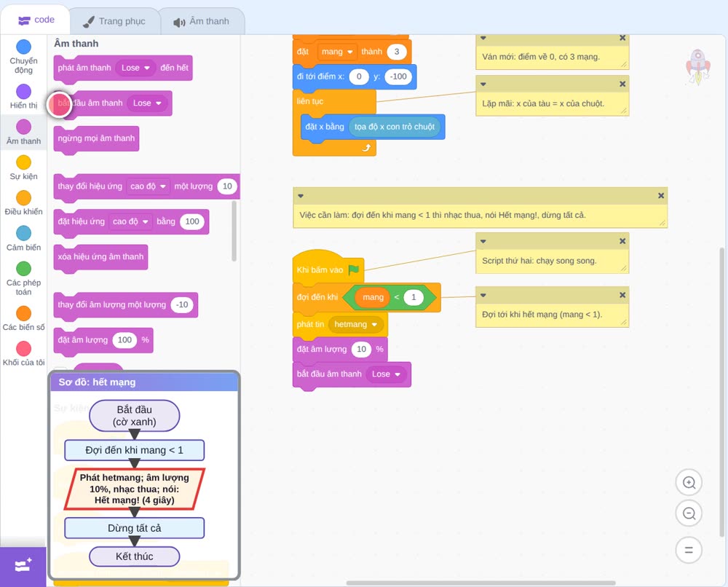Click the block palette vertical scrollbar
Screen dimensions: 728x587
point(234,231)
